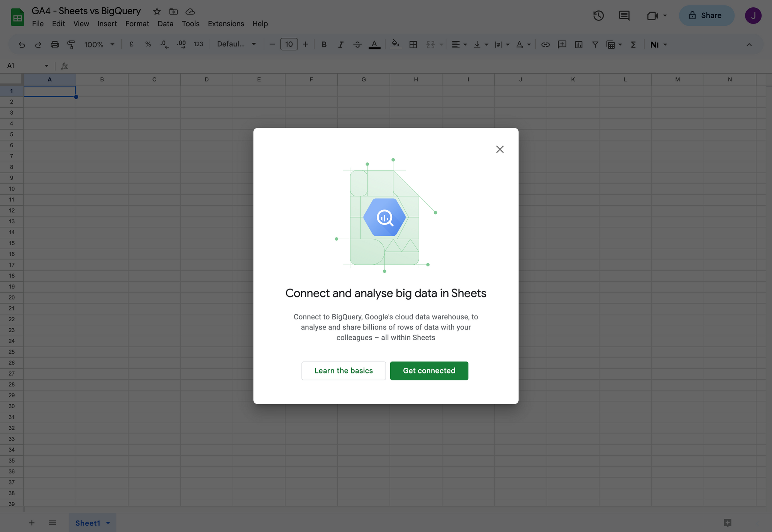Toggle italic formatting

click(341, 45)
